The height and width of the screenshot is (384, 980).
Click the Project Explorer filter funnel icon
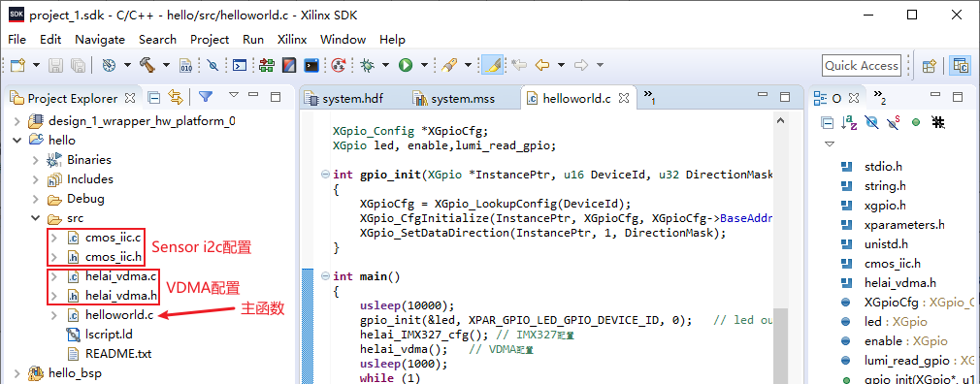206,97
